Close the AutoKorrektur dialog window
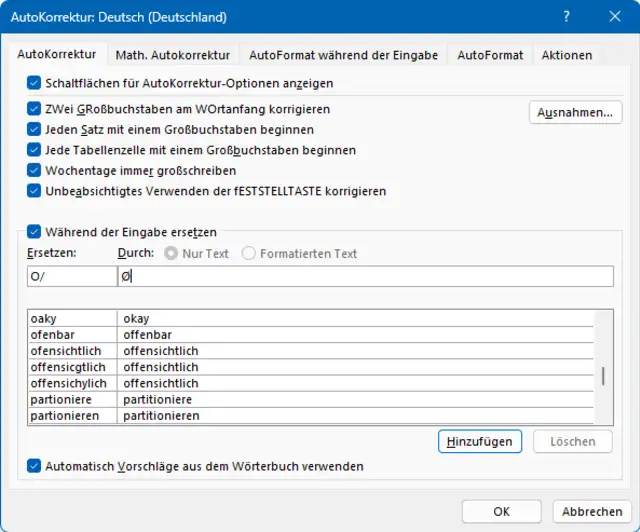Screen dimensions: 640x532 (x=612, y=17)
